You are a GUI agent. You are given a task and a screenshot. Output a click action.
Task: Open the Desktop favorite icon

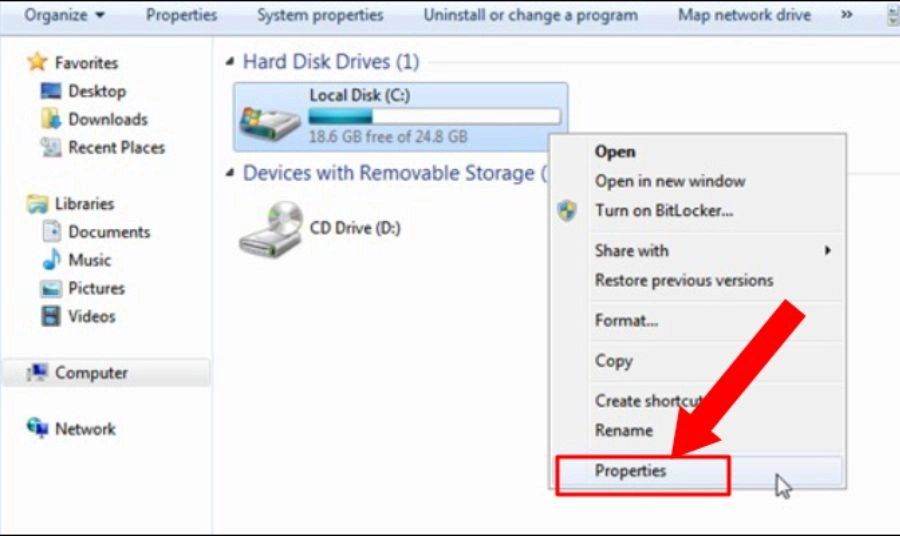(51, 91)
